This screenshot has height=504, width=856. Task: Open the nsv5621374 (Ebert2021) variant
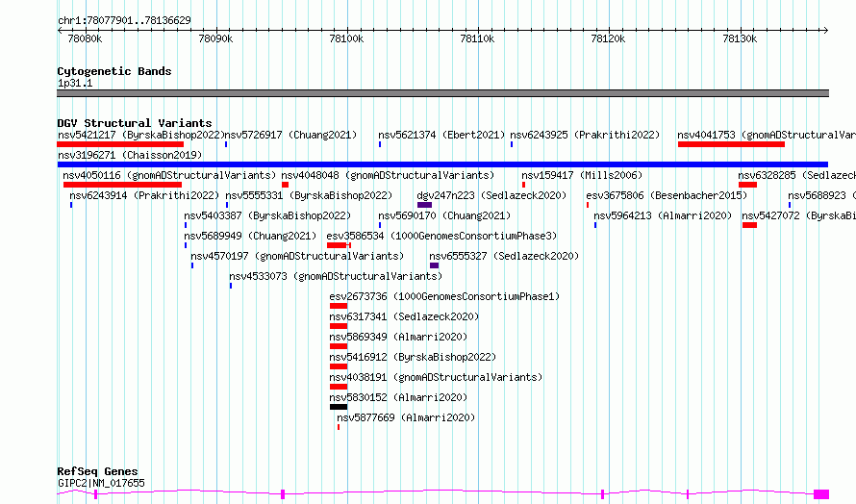441,135
